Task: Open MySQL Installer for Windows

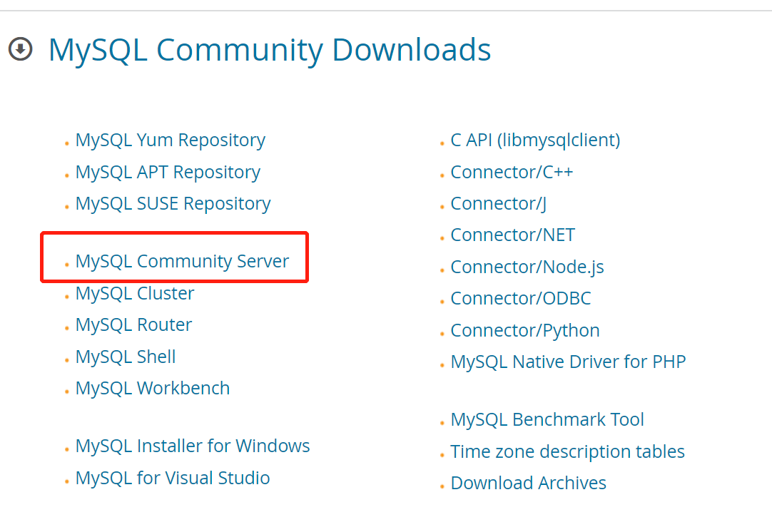Action: pyautogui.click(x=193, y=446)
